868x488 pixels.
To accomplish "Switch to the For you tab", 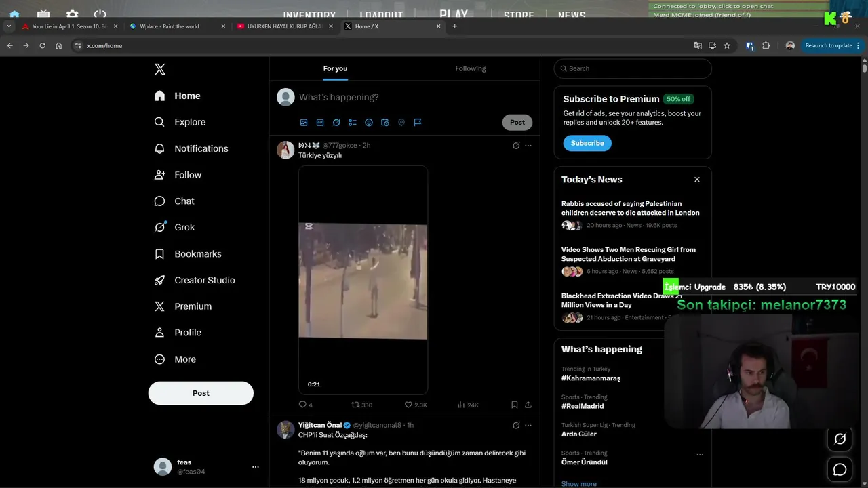I will tap(335, 68).
